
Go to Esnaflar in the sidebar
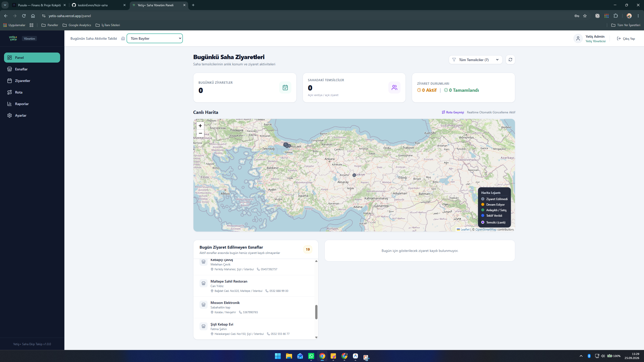click(x=32, y=69)
